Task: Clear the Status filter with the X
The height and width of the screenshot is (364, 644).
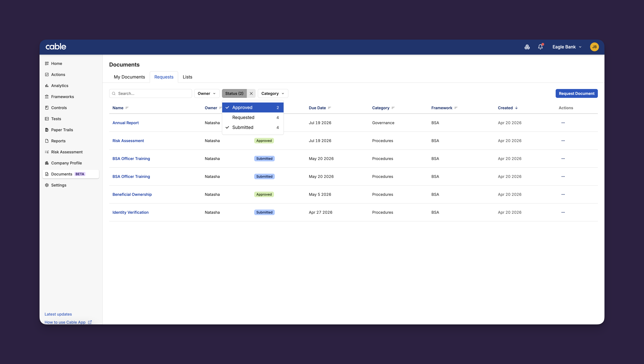Action: (251, 93)
